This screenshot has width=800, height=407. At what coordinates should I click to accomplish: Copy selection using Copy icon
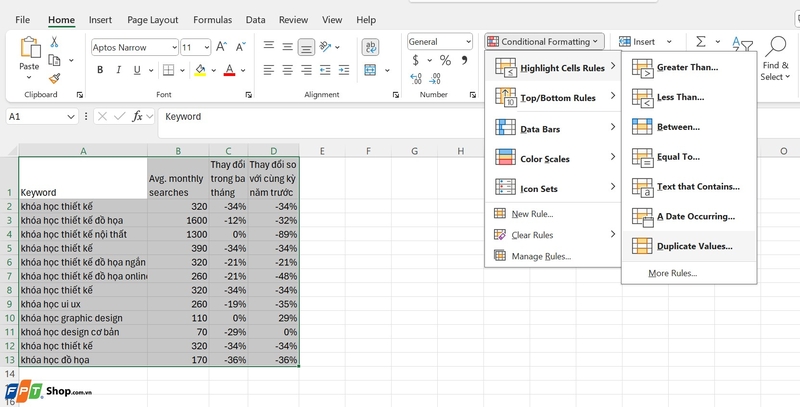pyautogui.click(x=55, y=60)
